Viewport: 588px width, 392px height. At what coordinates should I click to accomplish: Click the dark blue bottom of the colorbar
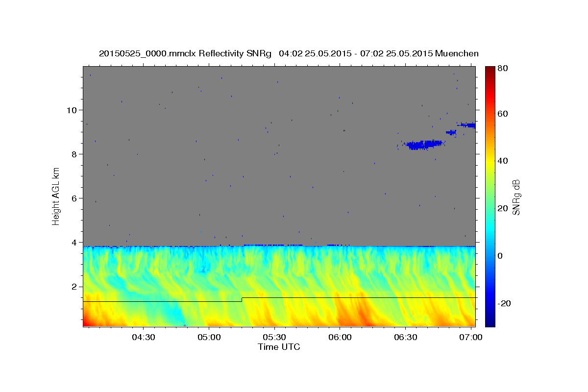(490, 321)
